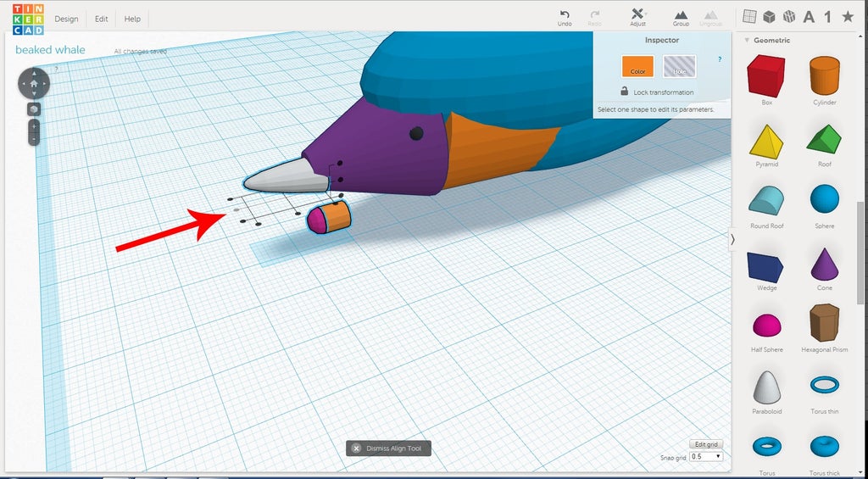Open the Design menu

pos(66,19)
